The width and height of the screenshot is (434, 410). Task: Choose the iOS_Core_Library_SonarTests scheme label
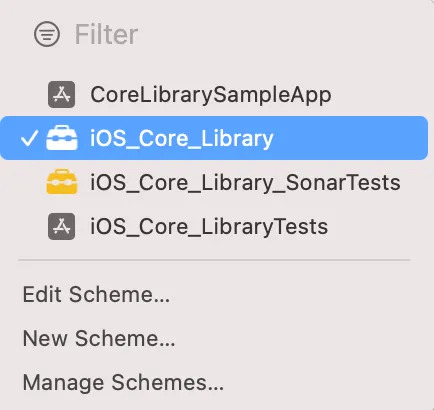click(245, 183)
